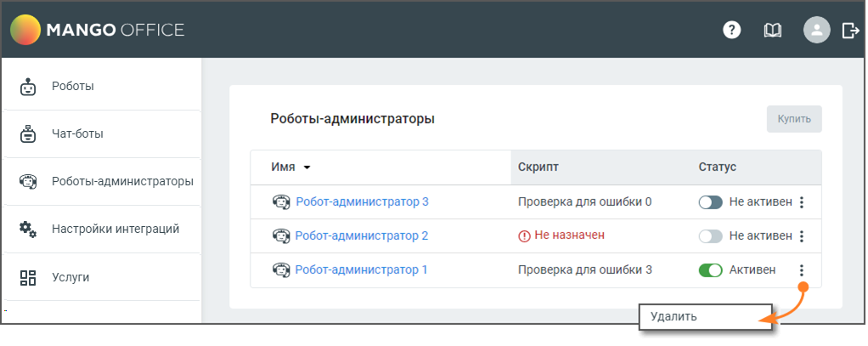Click the Проверка для ошибки 3 cell
This screenshot has width=868, height=346.
[584, 270]
